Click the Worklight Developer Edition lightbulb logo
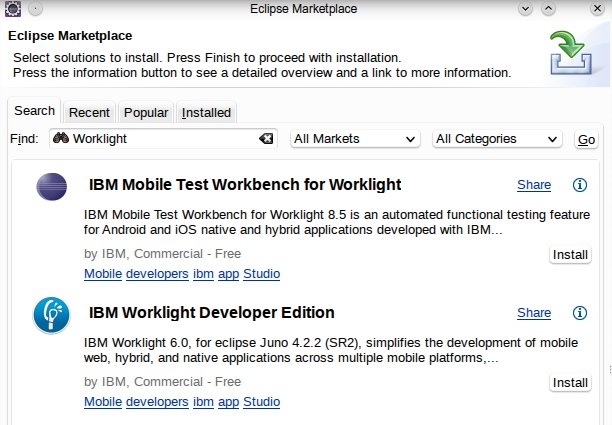Viewport: 612px width, 425px height. (x=52, y=315)
